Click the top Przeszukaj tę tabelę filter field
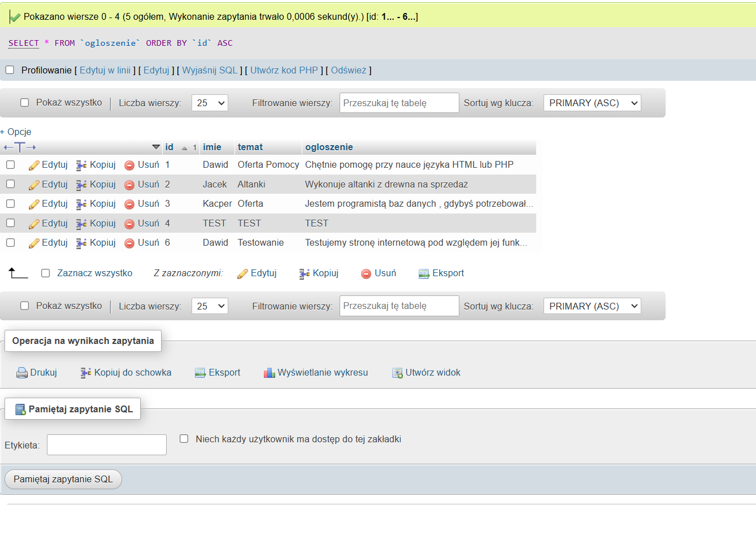The width and height of the screenshot is (756, 549). point(399,103)
